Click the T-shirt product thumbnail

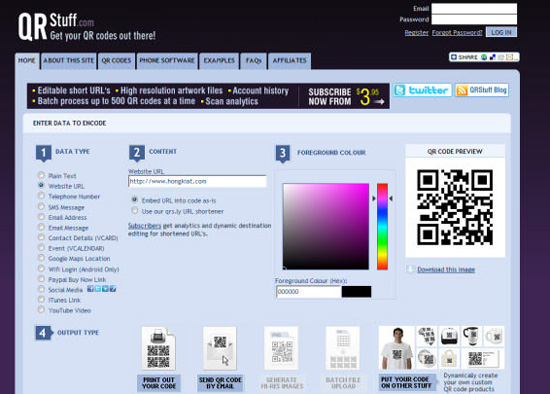pos(397,348)
